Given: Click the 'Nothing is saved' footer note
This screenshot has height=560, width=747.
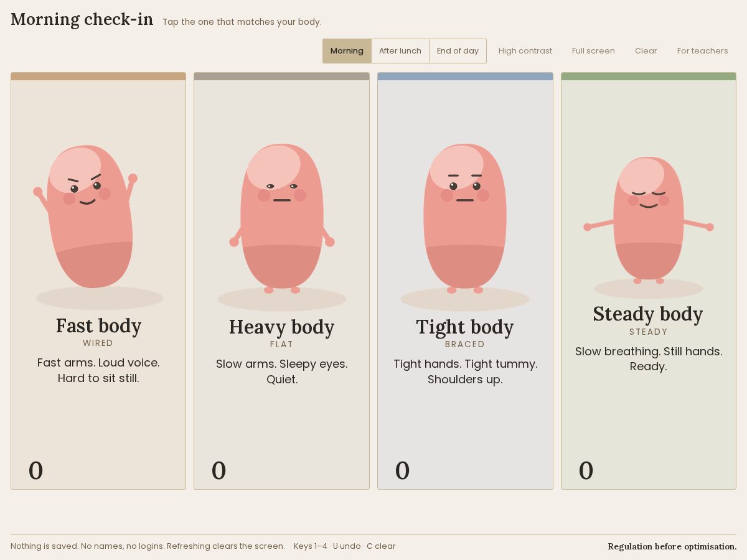Looking at the screenshot, I should point(148,546).
